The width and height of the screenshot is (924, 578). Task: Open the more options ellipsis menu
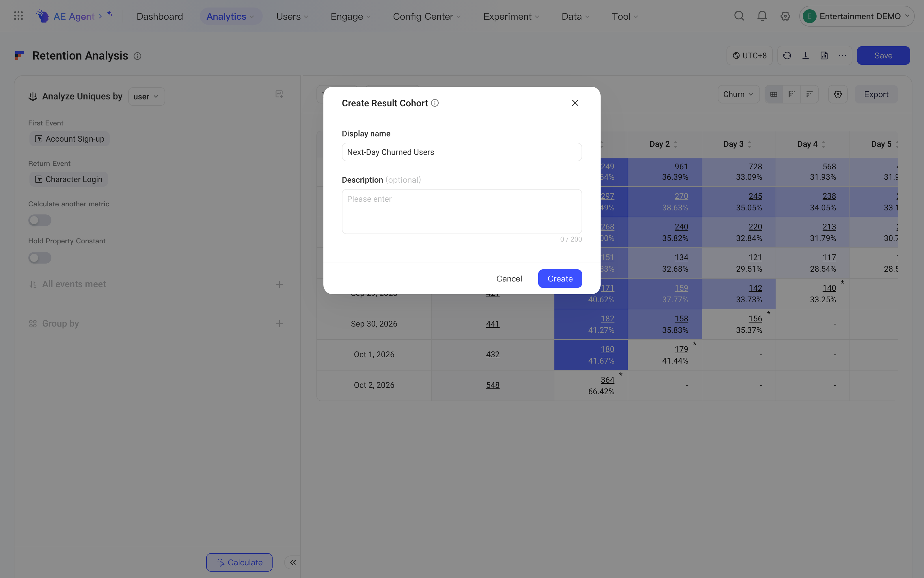click(842, 56)
